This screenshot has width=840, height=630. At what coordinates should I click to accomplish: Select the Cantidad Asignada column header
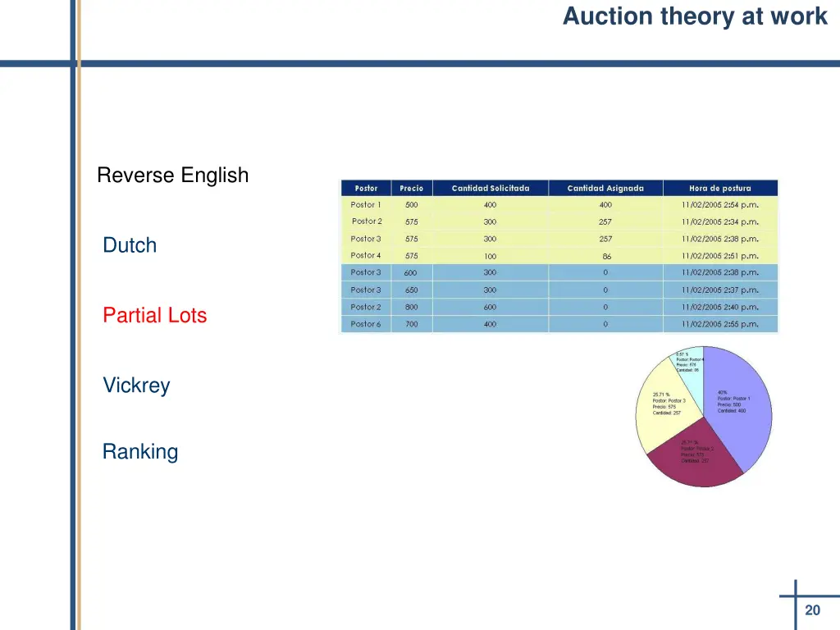click(605, 189)
